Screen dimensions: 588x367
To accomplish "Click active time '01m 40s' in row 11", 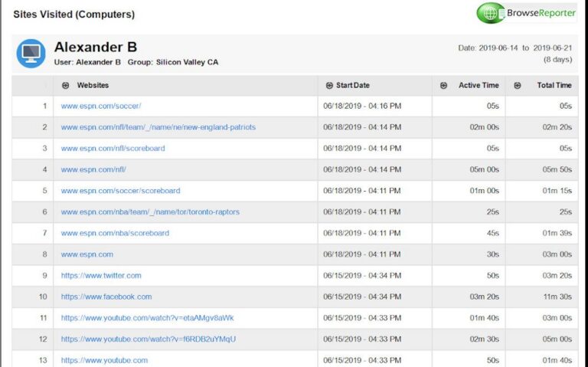I will click(x=485, y=318).
